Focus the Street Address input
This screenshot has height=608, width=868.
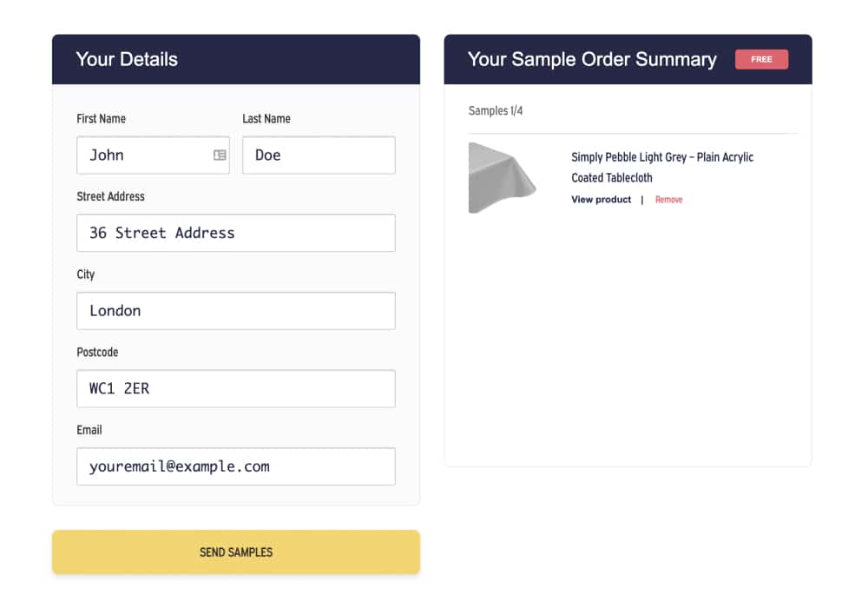click(x=236, y=233)
